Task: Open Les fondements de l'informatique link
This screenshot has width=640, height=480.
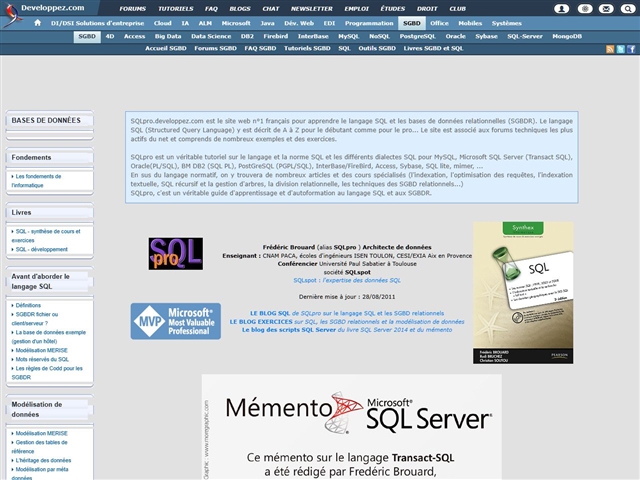Action: pos(36,181)
